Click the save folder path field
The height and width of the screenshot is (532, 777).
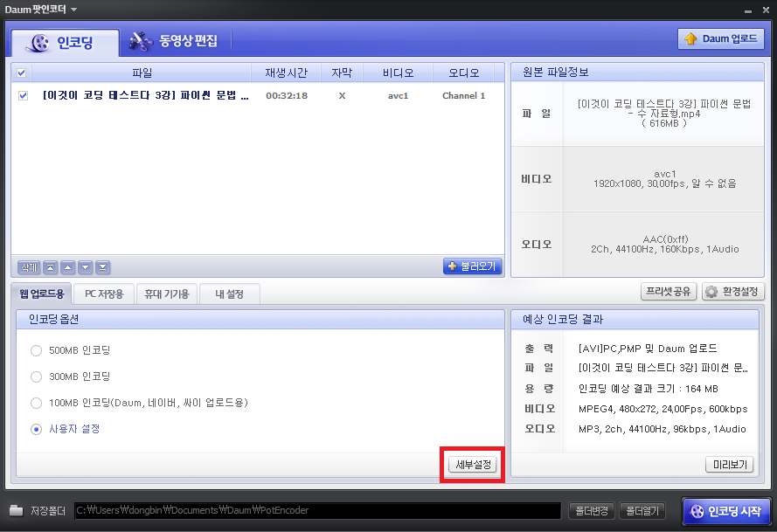tap(317, 510)
